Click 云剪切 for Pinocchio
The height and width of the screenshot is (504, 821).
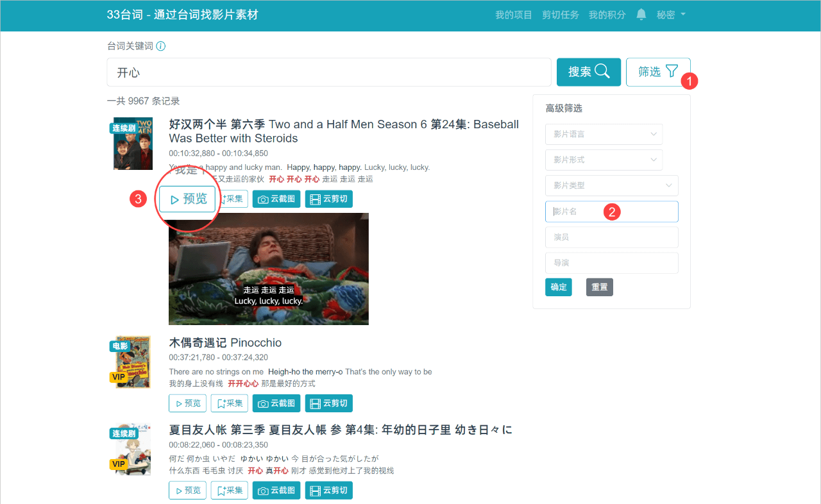pyautogui.click(x=329, y=403)
